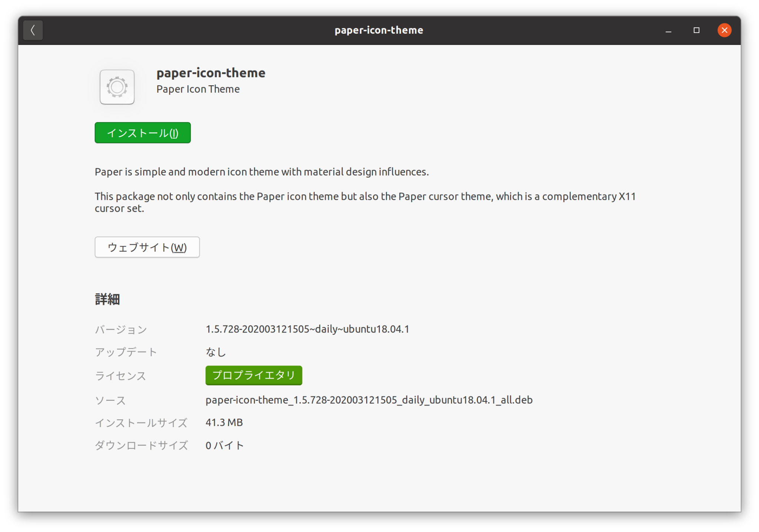Click the material design description sentence

coord(262,172)
